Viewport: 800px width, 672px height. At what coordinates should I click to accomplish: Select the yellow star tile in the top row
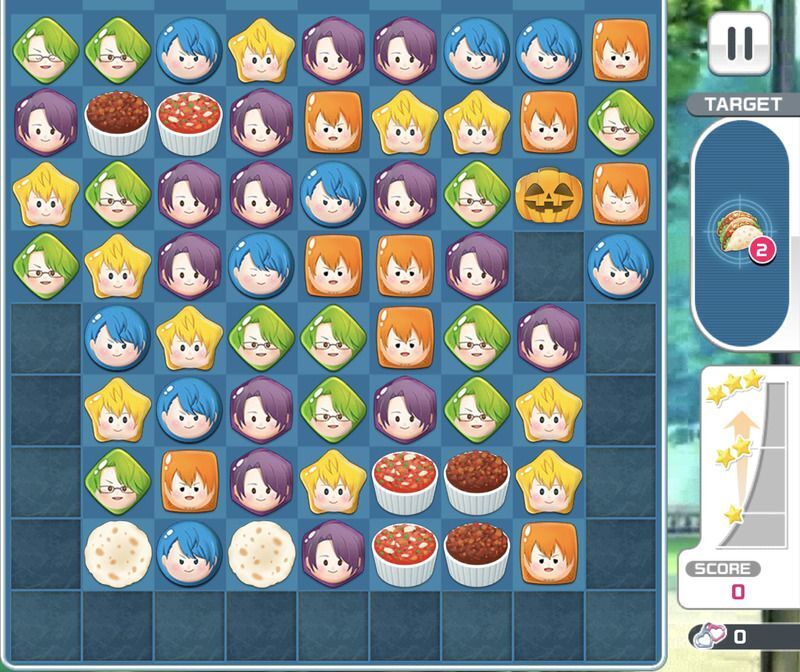click(261, 51)
